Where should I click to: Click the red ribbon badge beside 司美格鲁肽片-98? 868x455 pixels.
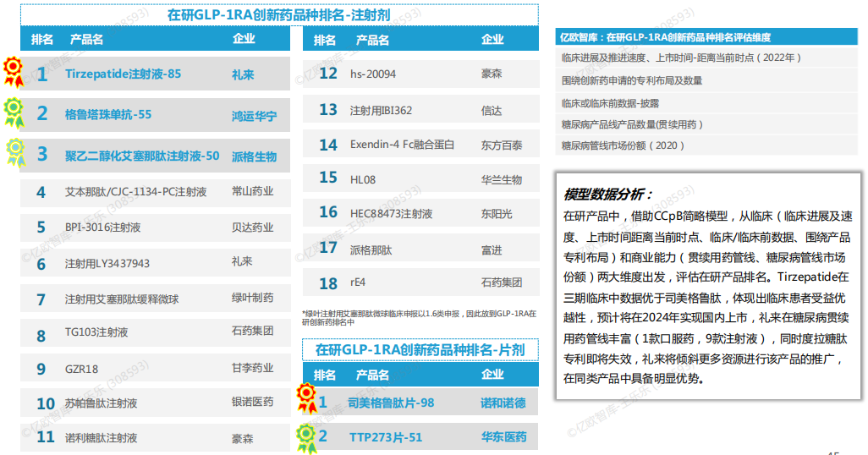pyautogui.click(x=307, y=398)
